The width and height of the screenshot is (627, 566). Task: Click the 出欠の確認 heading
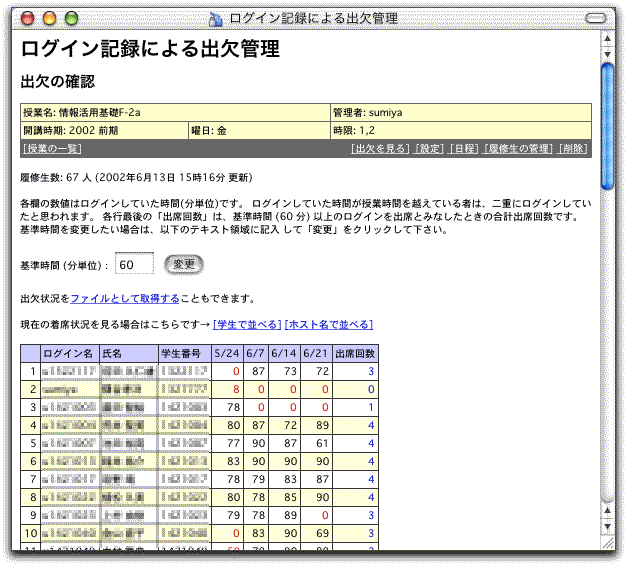click(x=58, y=82)
